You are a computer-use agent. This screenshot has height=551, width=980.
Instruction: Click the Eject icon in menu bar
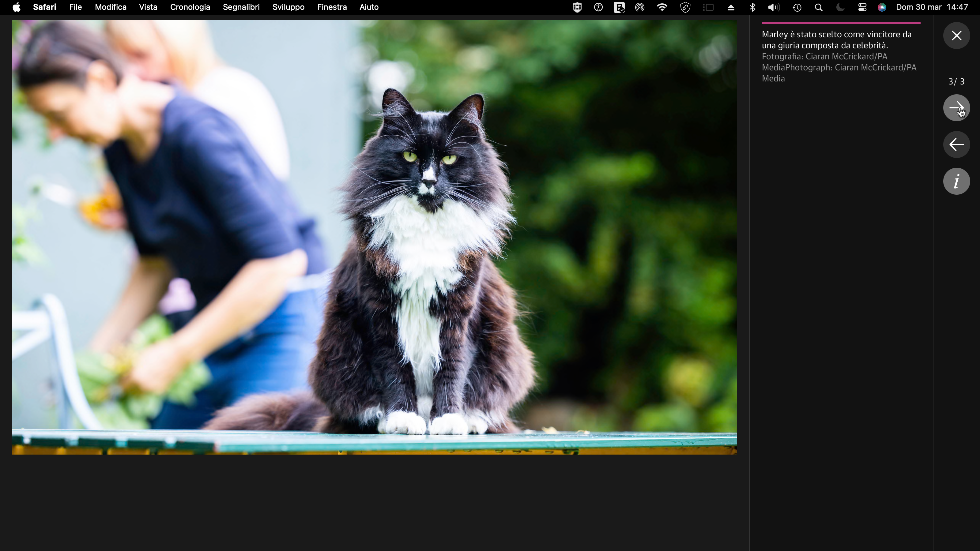(x=730, y=7)
